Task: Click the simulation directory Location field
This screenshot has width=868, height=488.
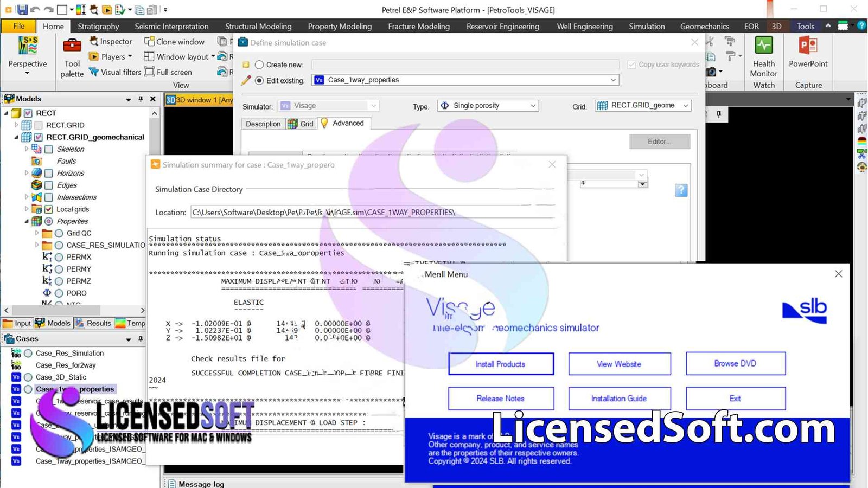Action: (373, 212)
